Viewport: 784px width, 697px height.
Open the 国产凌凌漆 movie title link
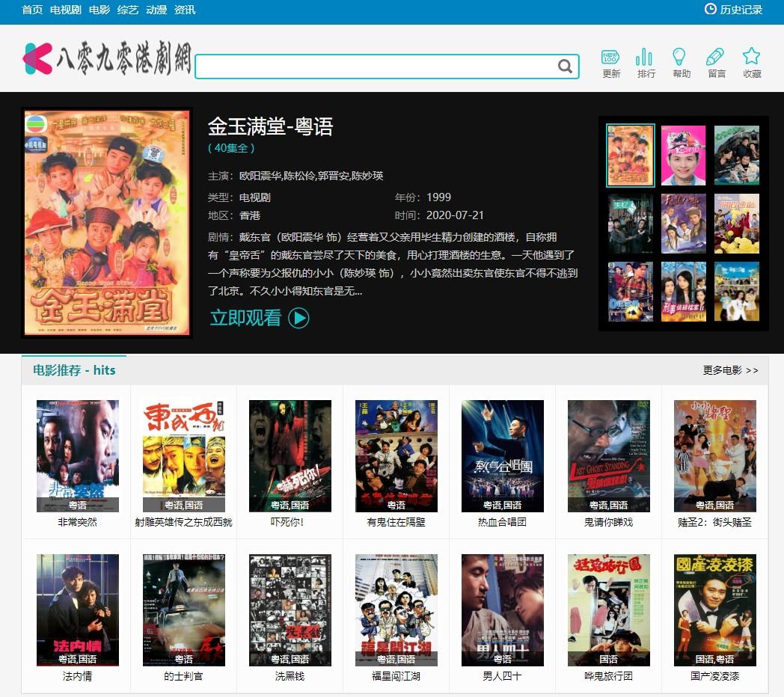coord(714,676)
